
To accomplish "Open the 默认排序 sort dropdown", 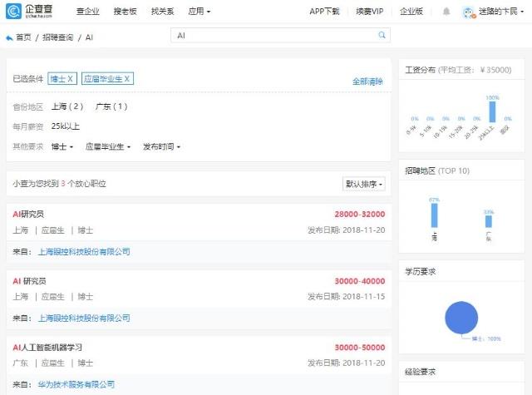I will (364, 184).
